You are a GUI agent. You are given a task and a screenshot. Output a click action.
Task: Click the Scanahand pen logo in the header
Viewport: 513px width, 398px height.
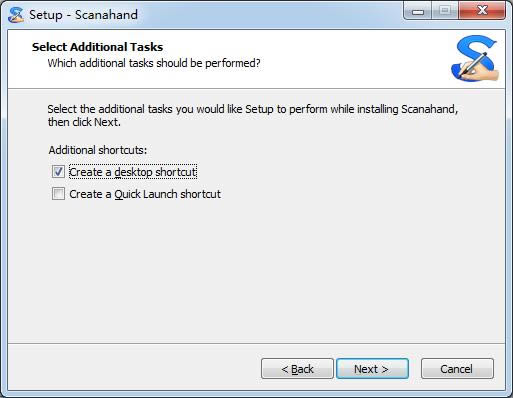[475, 58]
